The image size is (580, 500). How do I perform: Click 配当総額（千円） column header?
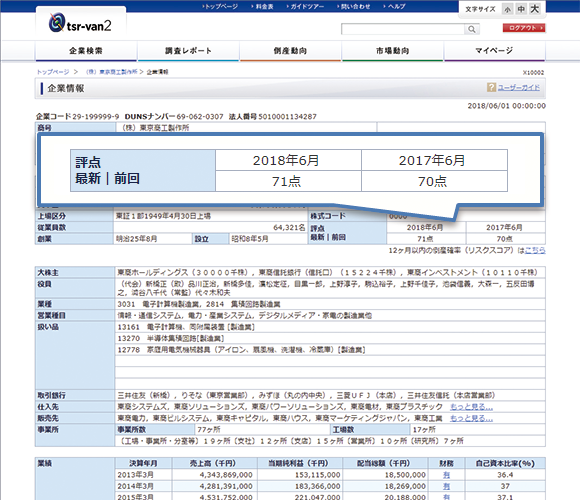(384, 463)
